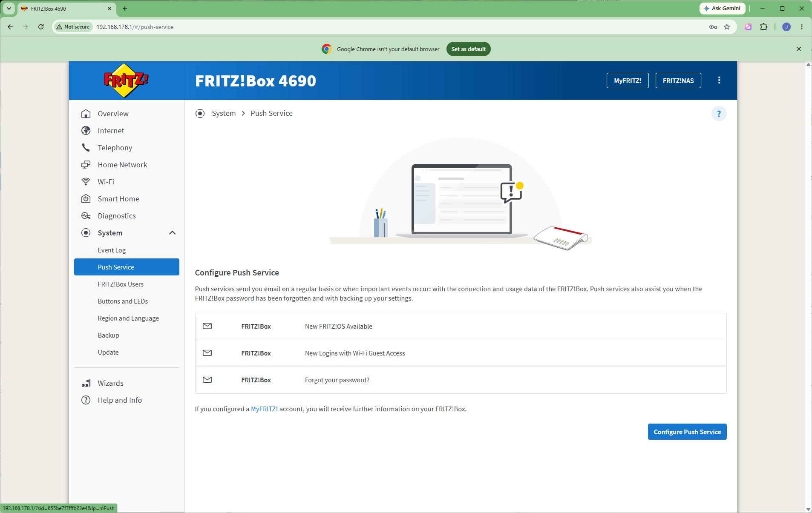The width and height of the screenshot is (812, 513).
Task: Click the pink extension icon in the toolbar
Action: pos(748,27)
